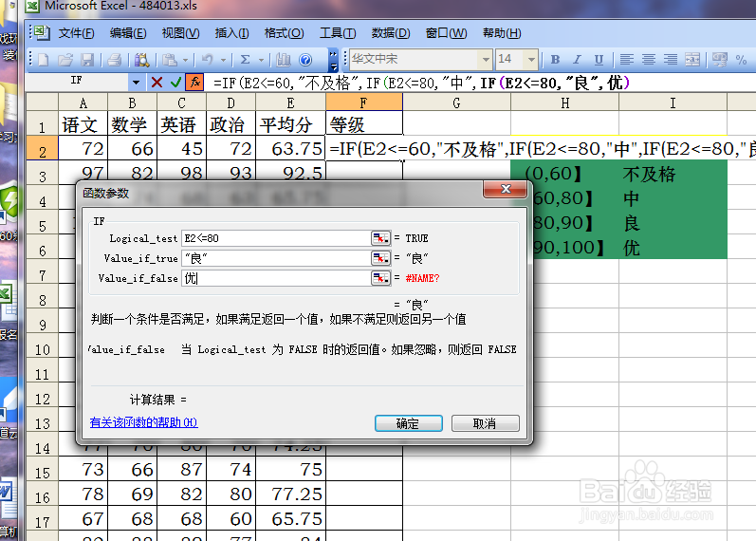
Task: Click the Open file toolbar icon
Action: click(65, 60)
